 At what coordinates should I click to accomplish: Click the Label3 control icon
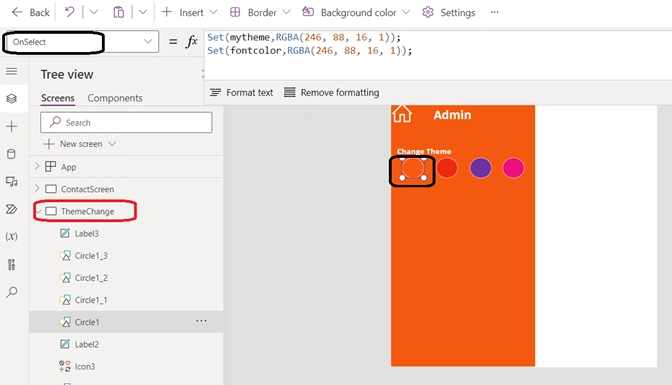(x=65, y=233)
